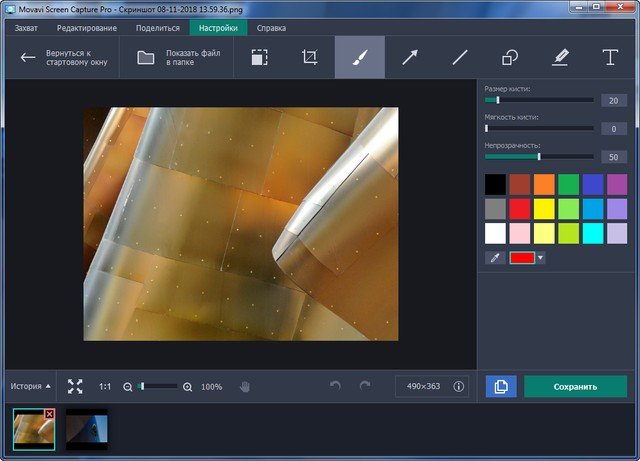Select the Arrow drawing tool
This screenshot has height=461, width=640.
(x=410, y=58)
